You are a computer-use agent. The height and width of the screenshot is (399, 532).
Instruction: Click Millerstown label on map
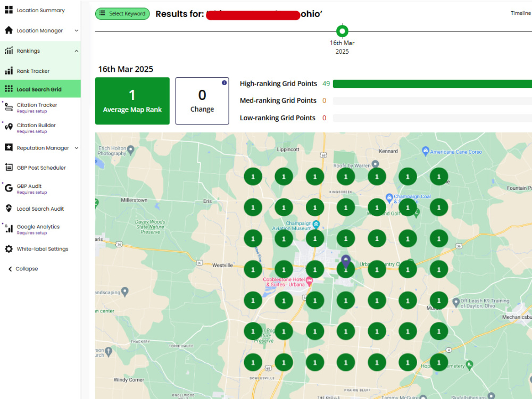click(135, 200)
